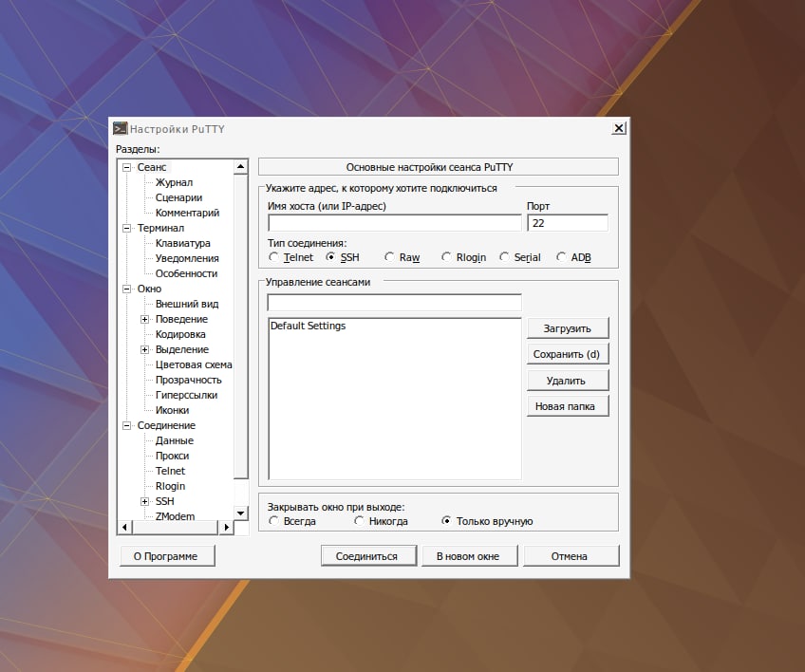Click the category tree vertical scrollbar thumb
The width and height of the screenshot is (805, 672).
click(240, 327)
